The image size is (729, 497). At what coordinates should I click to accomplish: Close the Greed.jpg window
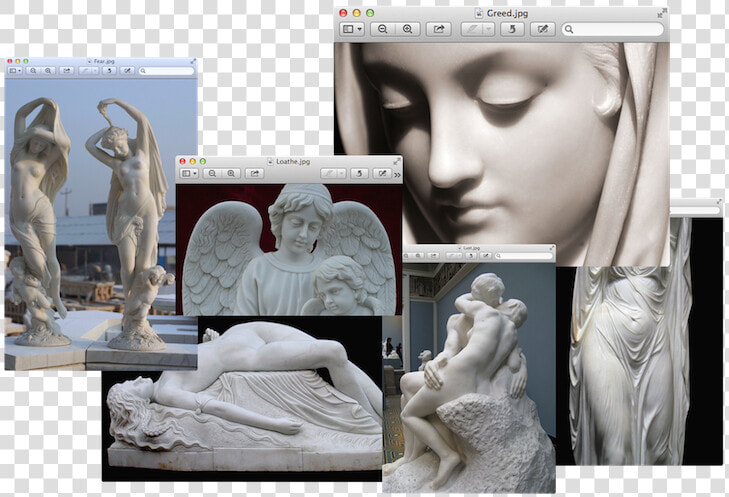[344, 13]
